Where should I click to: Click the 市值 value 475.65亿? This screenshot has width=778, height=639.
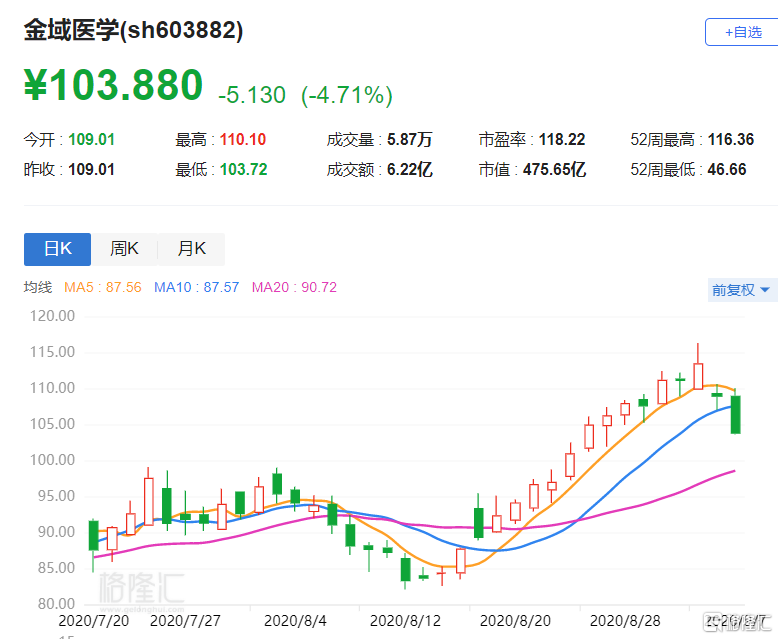point(553,170)
